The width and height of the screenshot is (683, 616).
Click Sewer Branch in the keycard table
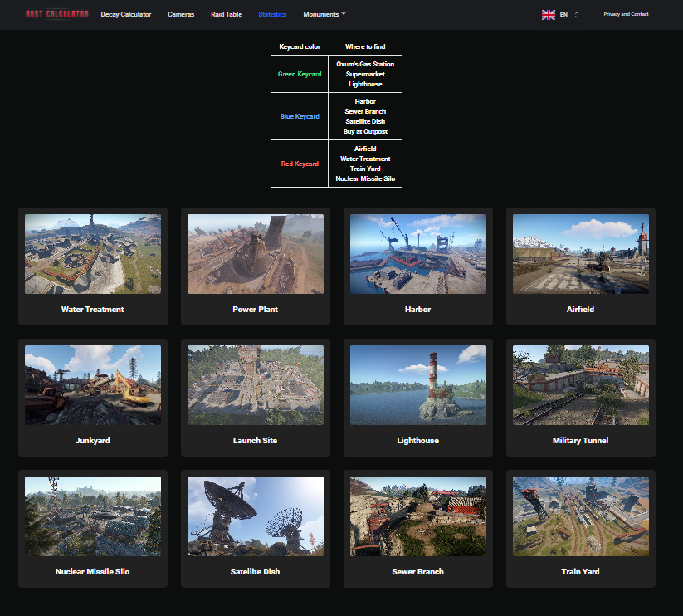365,111
